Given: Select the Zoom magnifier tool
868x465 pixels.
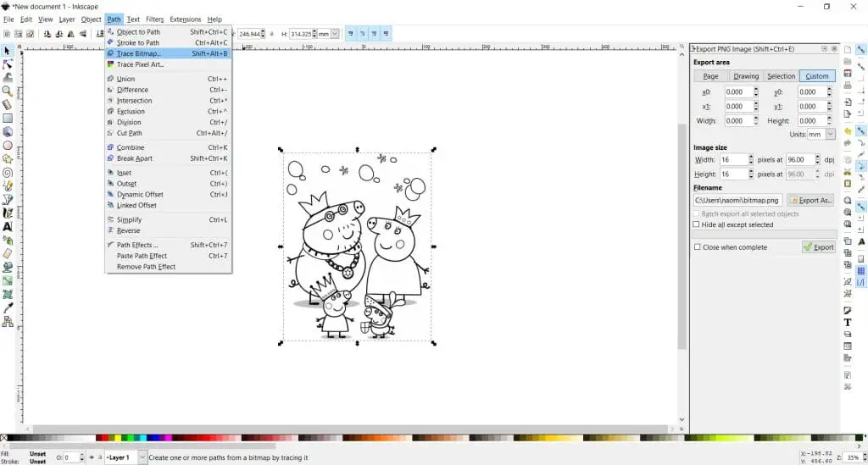Looking at the screenshot, I should [7, 91].
